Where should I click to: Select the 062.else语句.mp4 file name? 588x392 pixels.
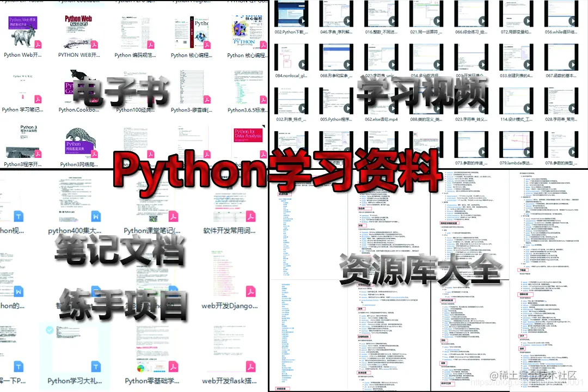pyautogui.click(x=381, y=119)
